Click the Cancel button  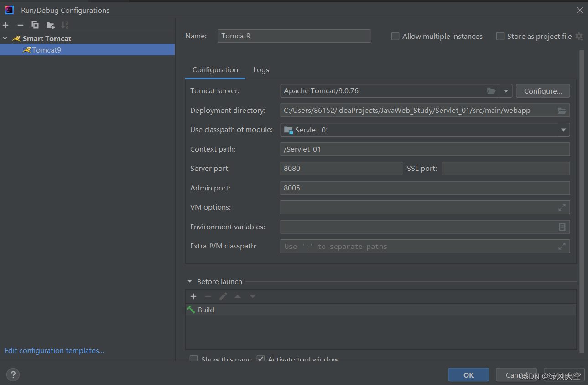coord(516,375)
